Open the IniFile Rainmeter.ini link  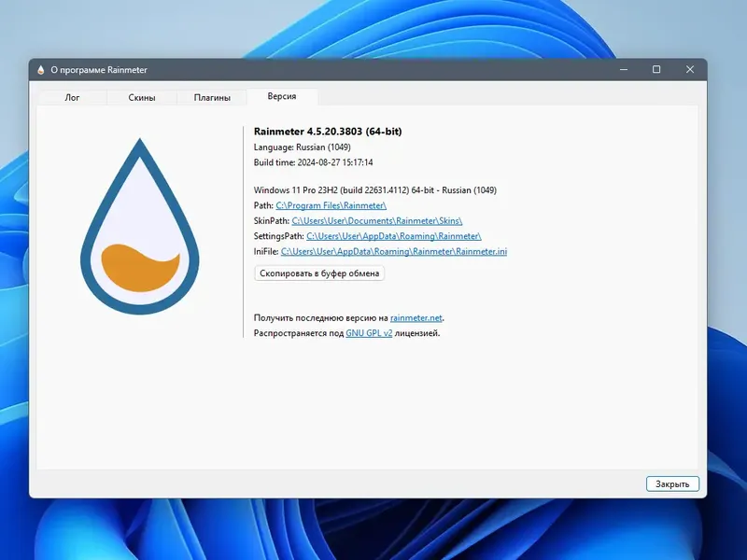point(395,251)
